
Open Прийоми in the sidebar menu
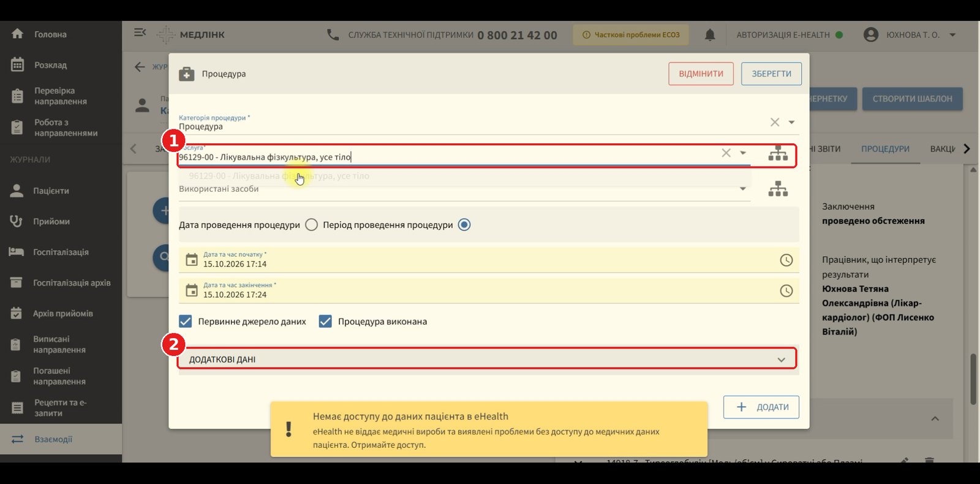(x=51, y=221)
